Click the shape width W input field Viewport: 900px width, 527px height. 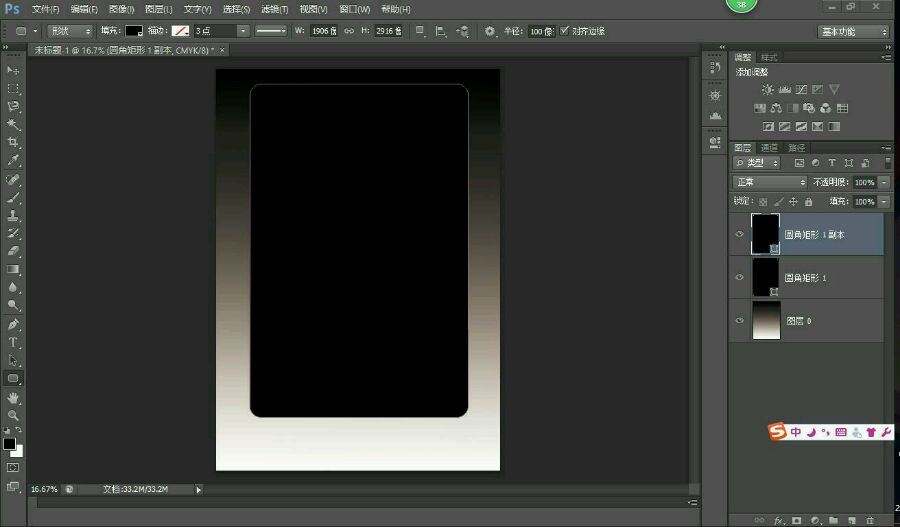(x=322, y=31)
